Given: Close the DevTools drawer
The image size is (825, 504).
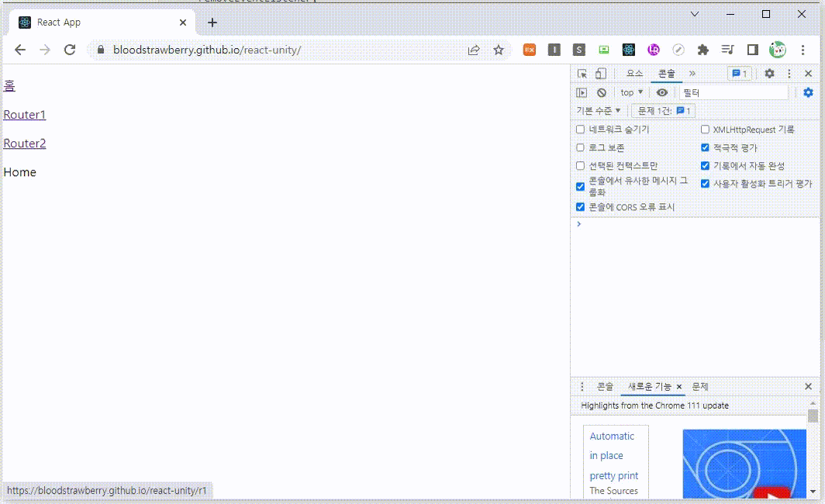Looking at the screenshot, I should pos(808,387).
